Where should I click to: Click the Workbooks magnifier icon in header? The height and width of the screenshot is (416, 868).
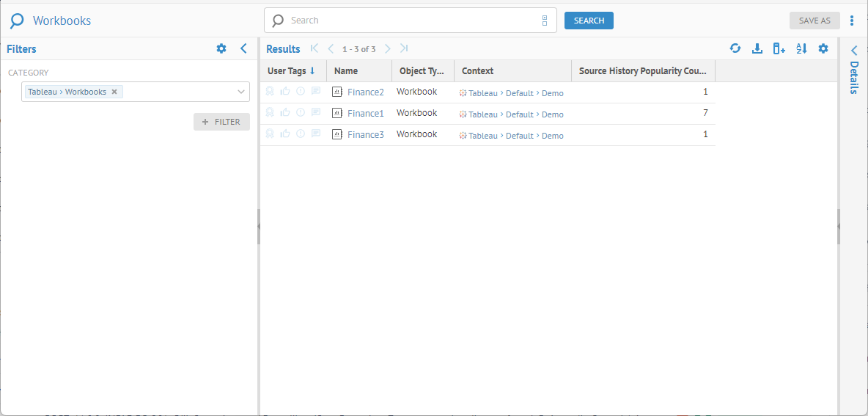coord(17,21)
